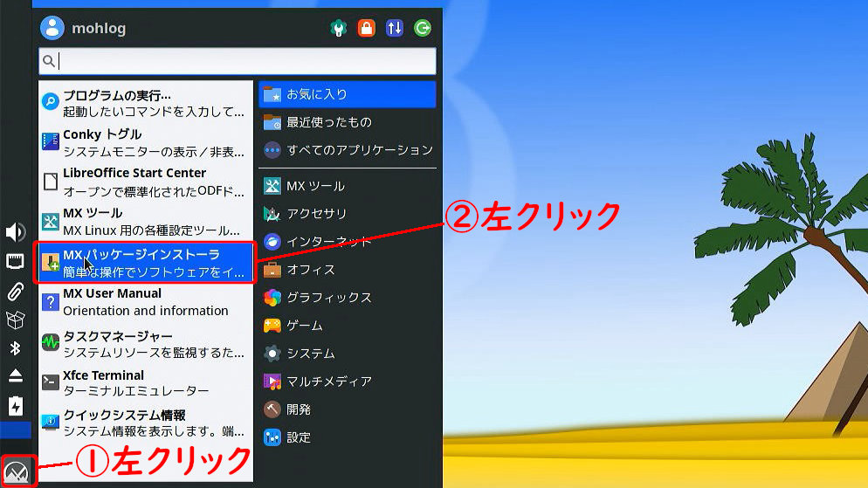Click the プログラムの実行 magnifier icon
Viewport: 868px width, 488px height.
[x=51, y=102]
